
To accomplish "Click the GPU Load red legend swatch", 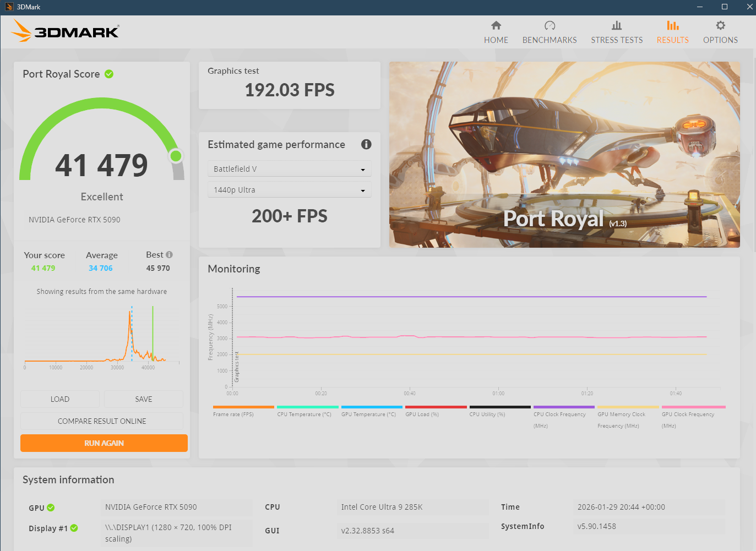I will [x=436, y=407].
